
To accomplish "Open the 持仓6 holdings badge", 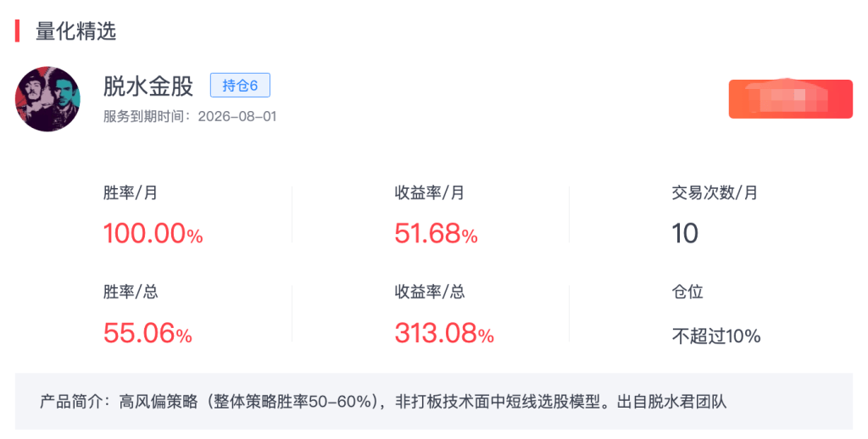I will 240,85.
